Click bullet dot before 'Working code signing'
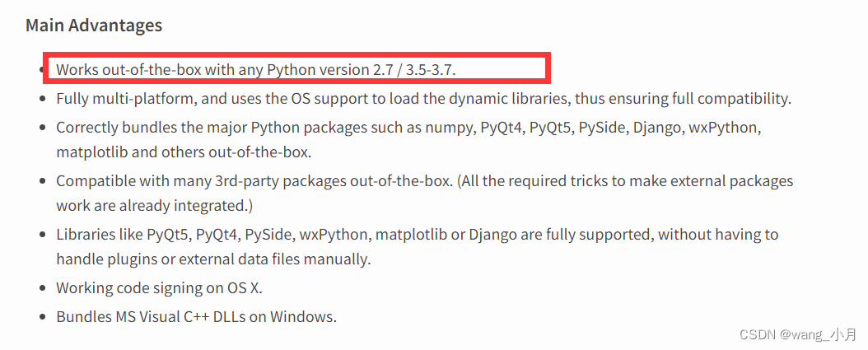This screenshot has width=868, height=350. pyautogui.click(x=43, y=288)
